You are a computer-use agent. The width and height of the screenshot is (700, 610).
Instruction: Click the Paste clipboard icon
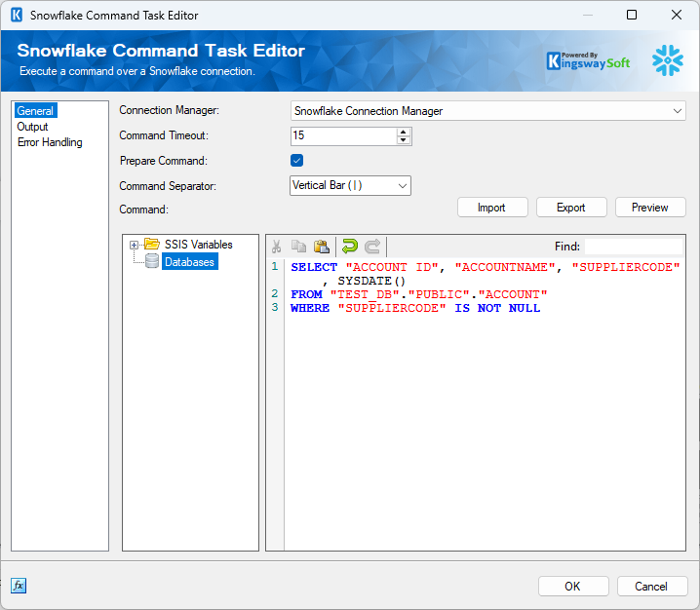[321, 247]
